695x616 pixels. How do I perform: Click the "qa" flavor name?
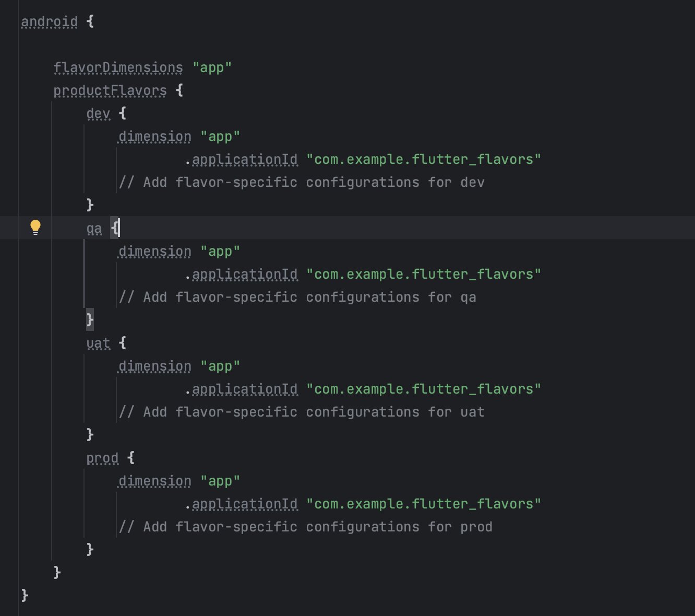tap(94, 229)
